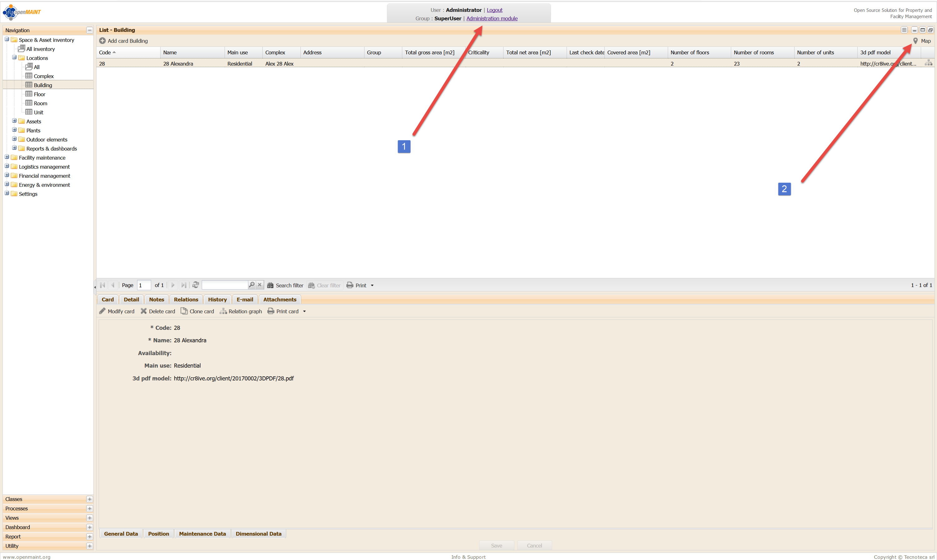This screenshot has width=937, height=560.
Task: Open the Relation graph icon
Action: (223, 311)
